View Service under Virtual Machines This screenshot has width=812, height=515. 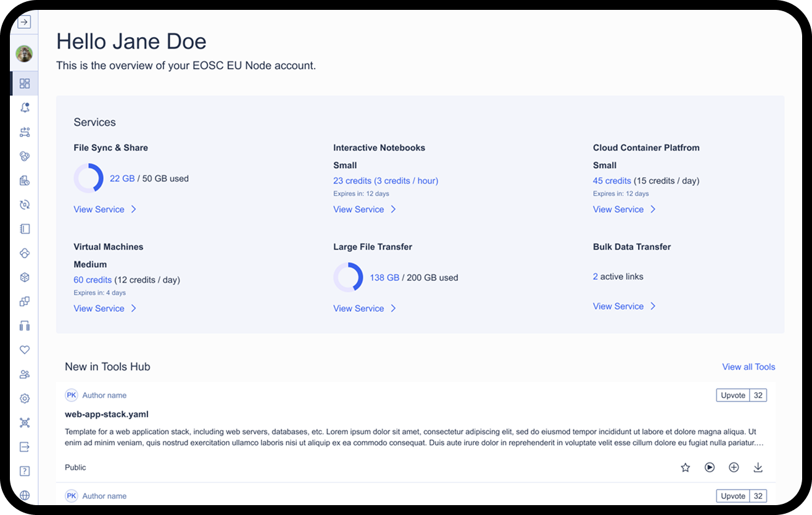105,308
